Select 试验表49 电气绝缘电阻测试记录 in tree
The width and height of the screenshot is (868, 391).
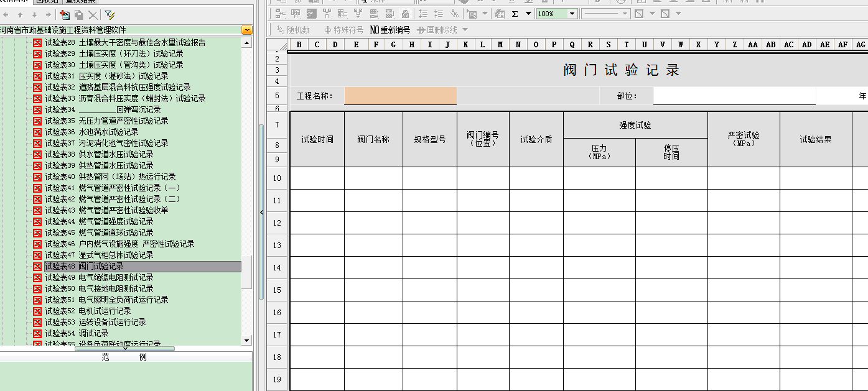coord(115,277)
